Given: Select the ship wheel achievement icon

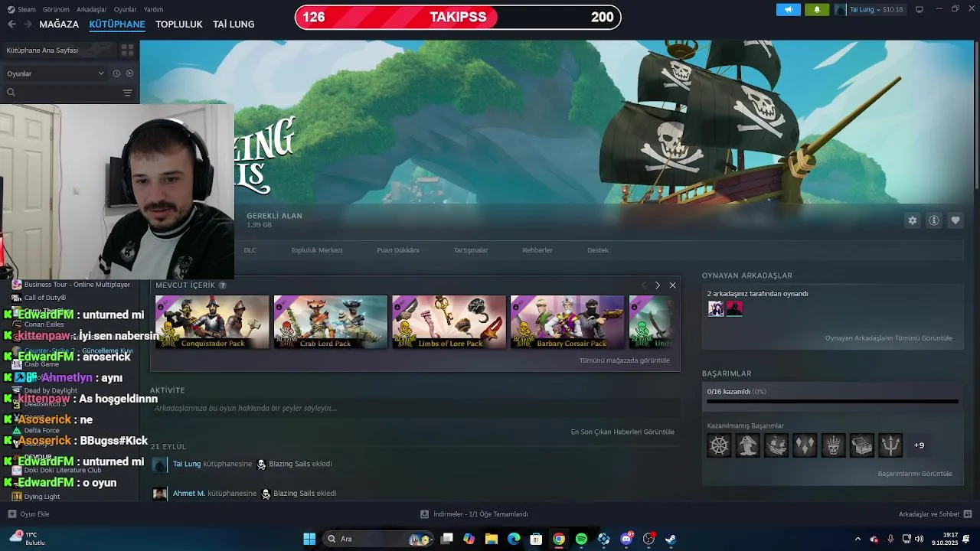Looking at the screenshot, I should (x=719, y=445).
